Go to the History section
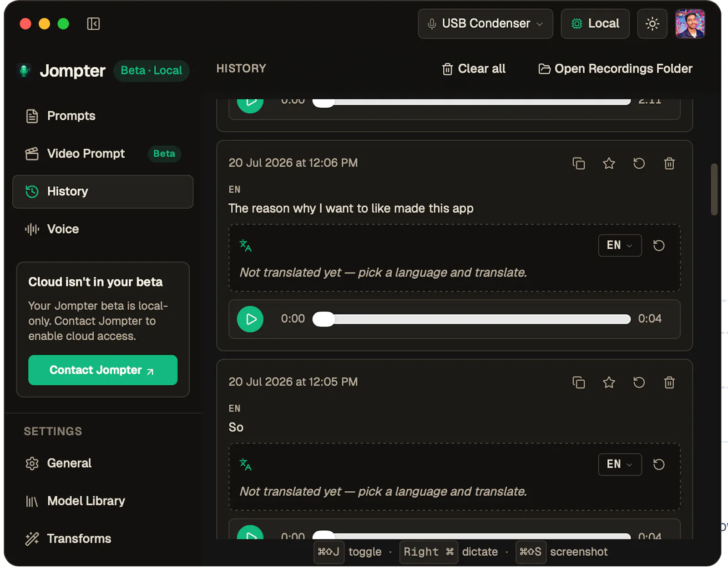This screenshot has width=728, height=574. point(103,191)
